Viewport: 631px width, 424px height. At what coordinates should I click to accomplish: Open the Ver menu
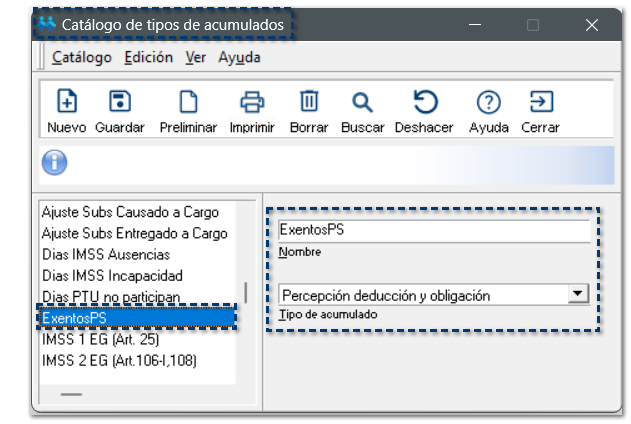point(195,58)
